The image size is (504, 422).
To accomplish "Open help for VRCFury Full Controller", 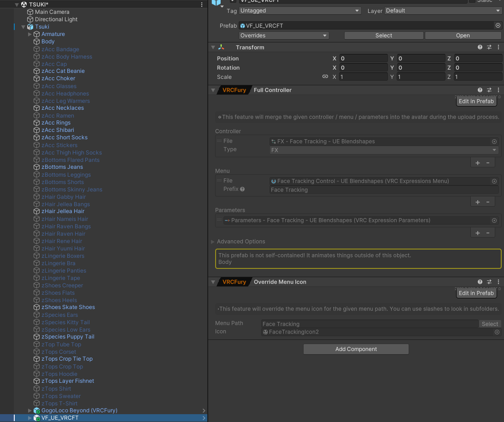I will coord(480,90).
